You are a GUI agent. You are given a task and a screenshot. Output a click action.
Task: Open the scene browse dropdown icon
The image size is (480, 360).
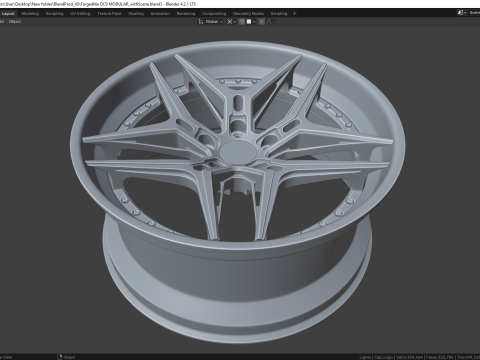pos(462,13)
